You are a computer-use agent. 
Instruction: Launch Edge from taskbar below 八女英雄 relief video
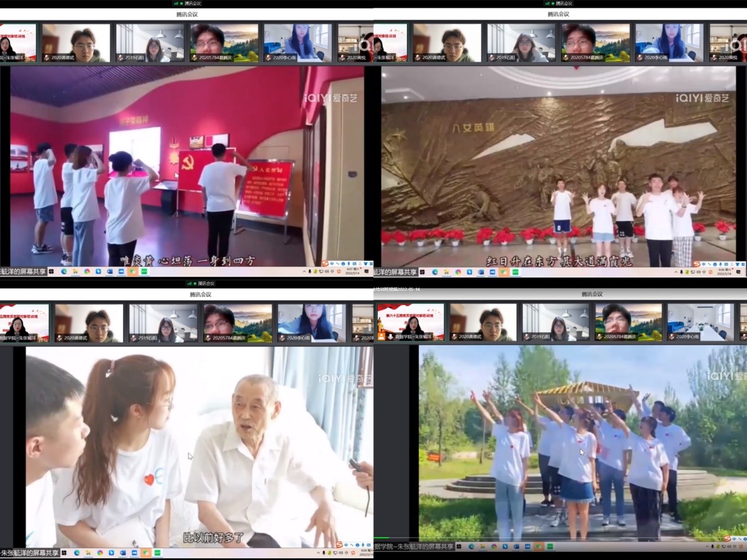tap(435, 272)
